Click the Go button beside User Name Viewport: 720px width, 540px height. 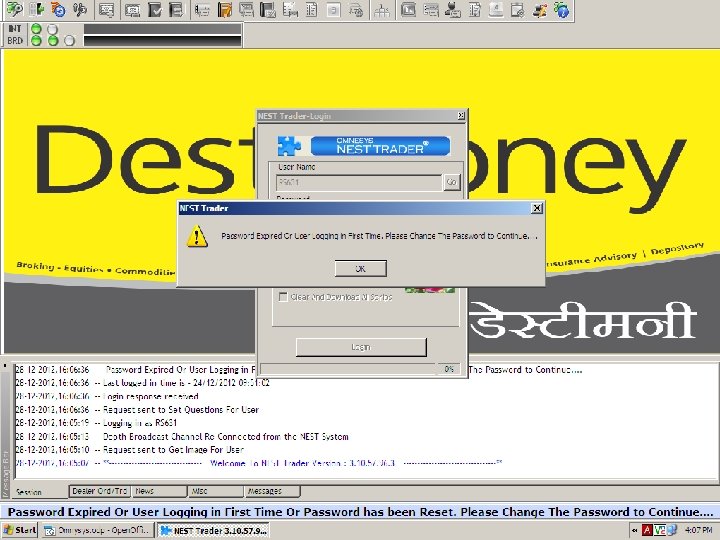tap(451, 182)
